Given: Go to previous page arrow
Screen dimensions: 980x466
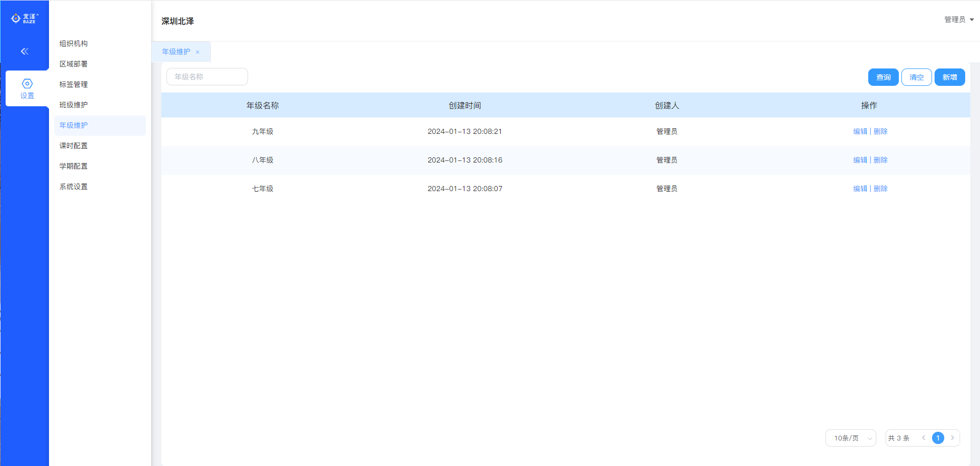Looking at the screenshot, I should click(x=923, y=438).
